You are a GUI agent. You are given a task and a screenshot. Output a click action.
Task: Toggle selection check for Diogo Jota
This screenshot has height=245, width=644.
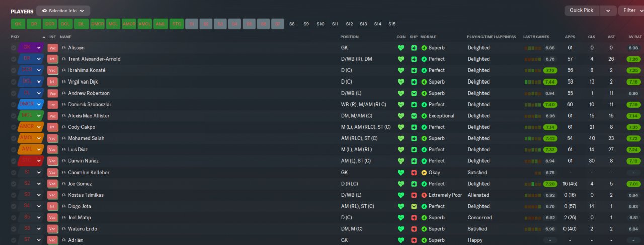(x=14, y=206)
